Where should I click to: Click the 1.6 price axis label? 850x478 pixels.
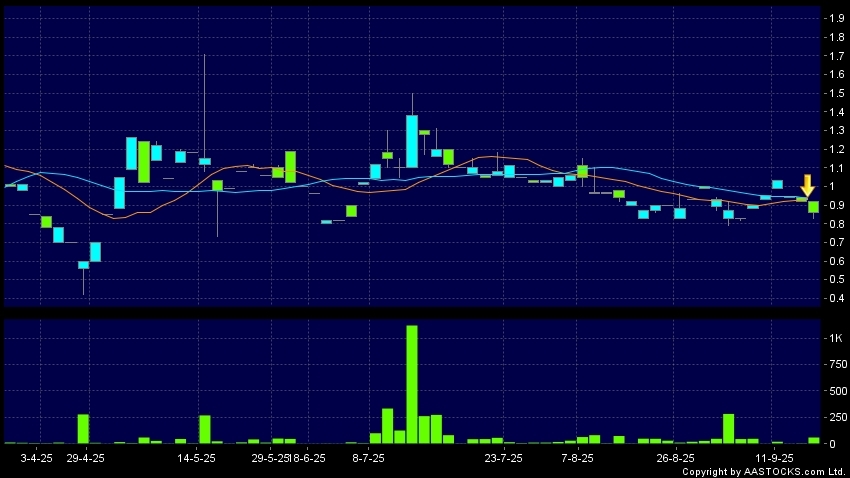pos(837,74)
